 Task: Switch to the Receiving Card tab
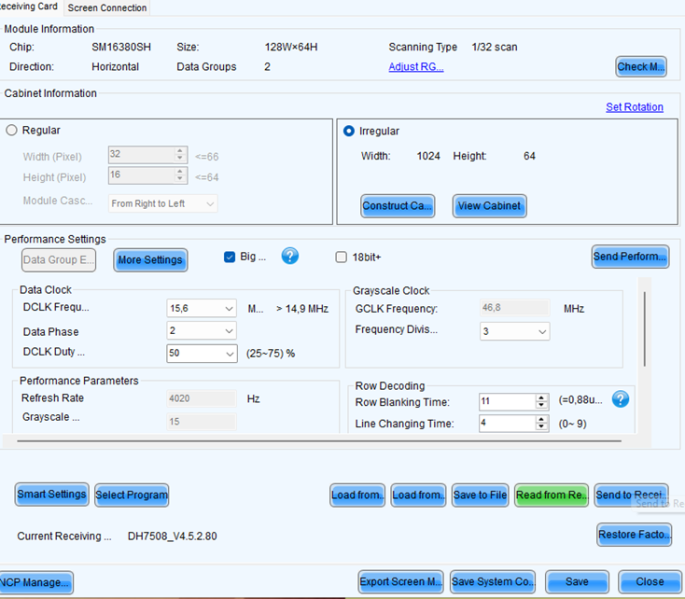[28, 7]
